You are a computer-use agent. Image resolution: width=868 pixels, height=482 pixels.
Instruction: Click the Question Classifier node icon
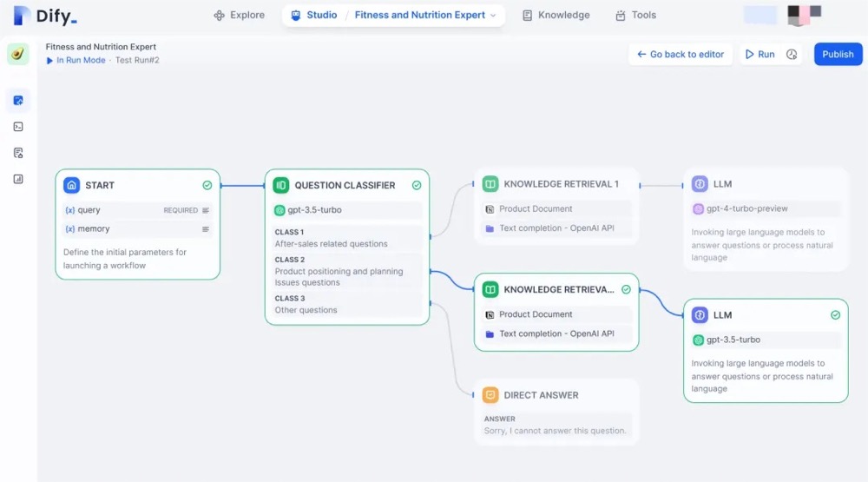coord(281,185)
